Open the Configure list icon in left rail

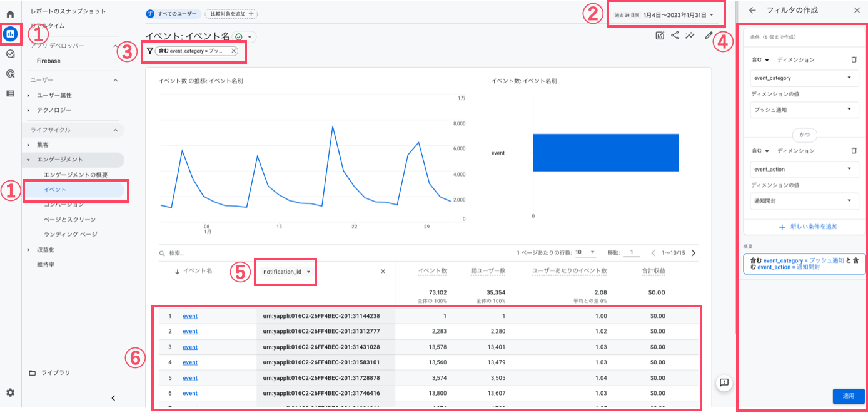pyautogui.click(x=10, y=94)
